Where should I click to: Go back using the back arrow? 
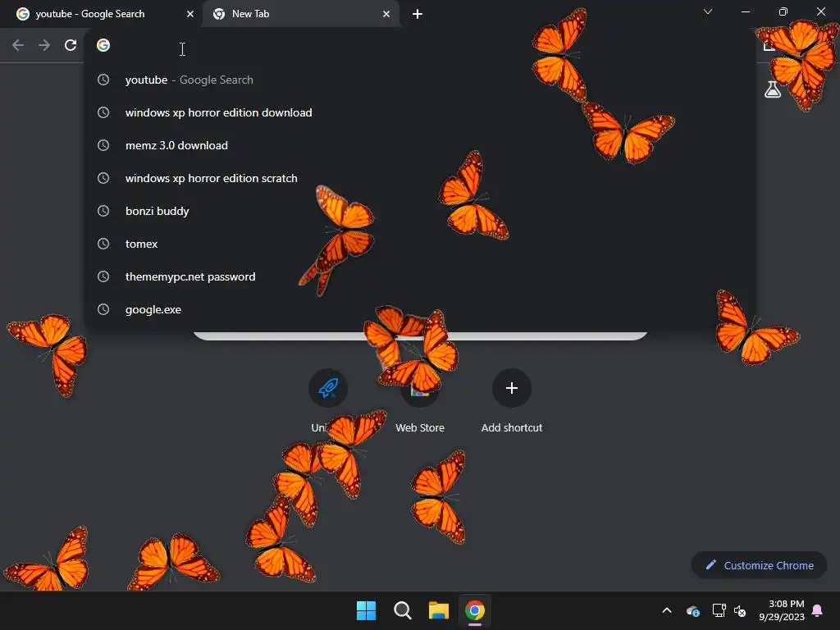pos(18,46)
